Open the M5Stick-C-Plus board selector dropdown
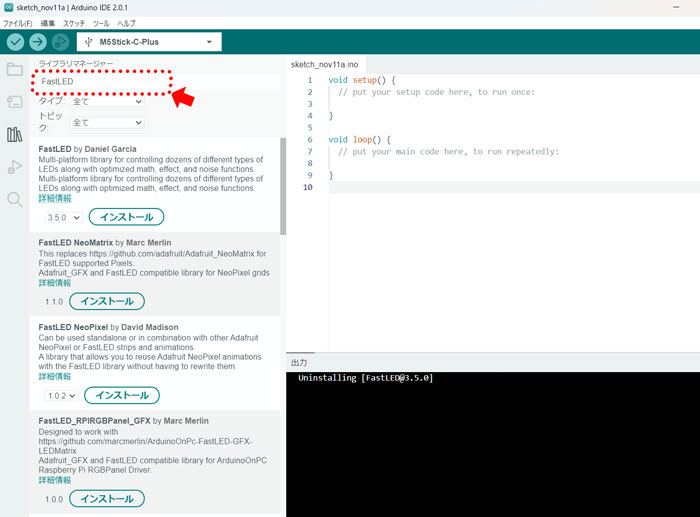 (149, 42)
